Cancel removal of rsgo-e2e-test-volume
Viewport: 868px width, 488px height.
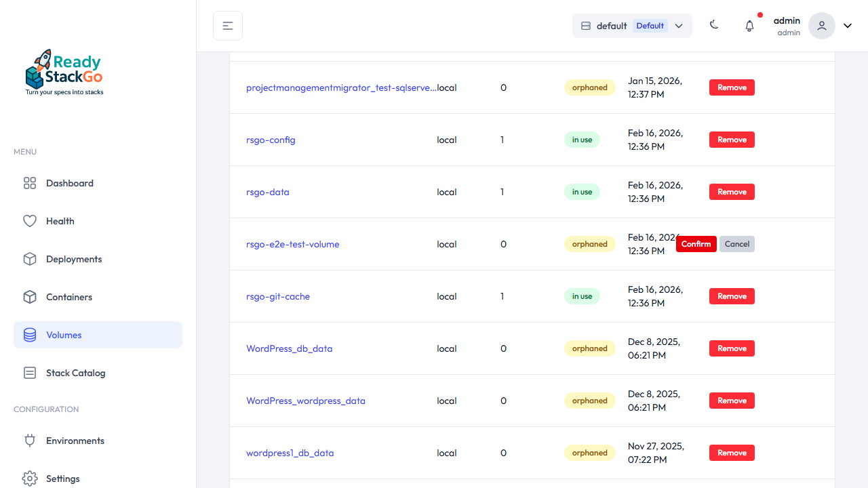tap(736, 244)
